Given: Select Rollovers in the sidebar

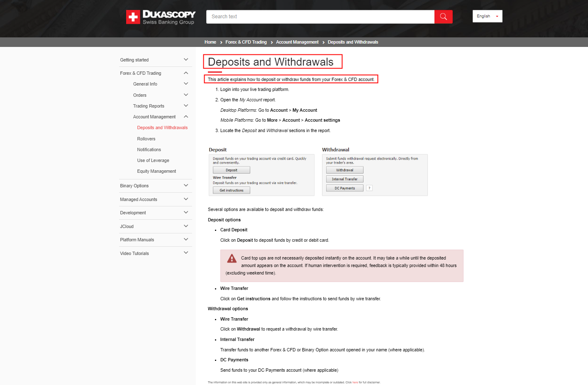Looking at the screenshot, I should click(x=146, y=138).
